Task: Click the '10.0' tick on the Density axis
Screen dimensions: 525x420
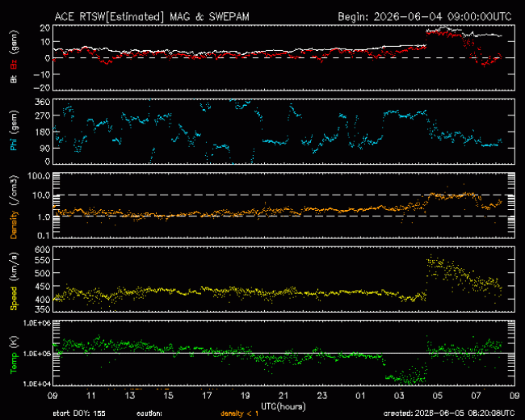Action: [x=41, y=195]
